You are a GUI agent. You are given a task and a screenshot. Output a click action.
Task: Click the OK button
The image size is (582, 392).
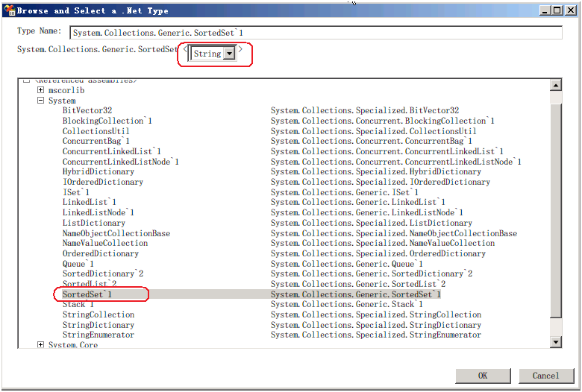pyautogui.click(x=483, y=376)
